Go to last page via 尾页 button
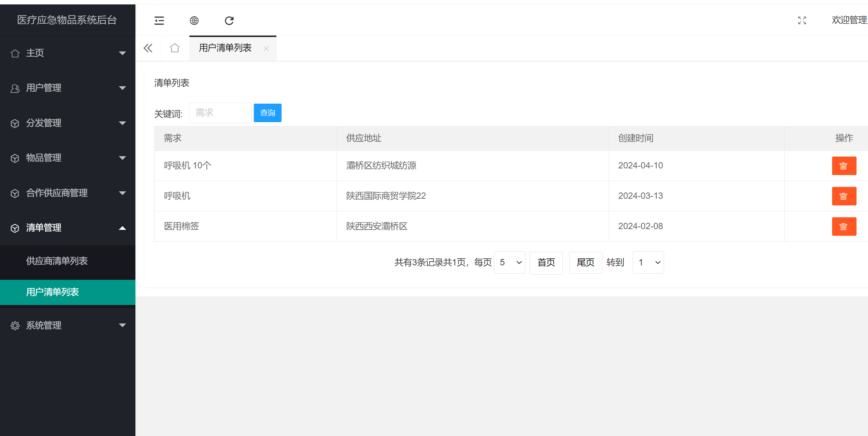This screenshot has width=868, height=436. tap(585, 262)
